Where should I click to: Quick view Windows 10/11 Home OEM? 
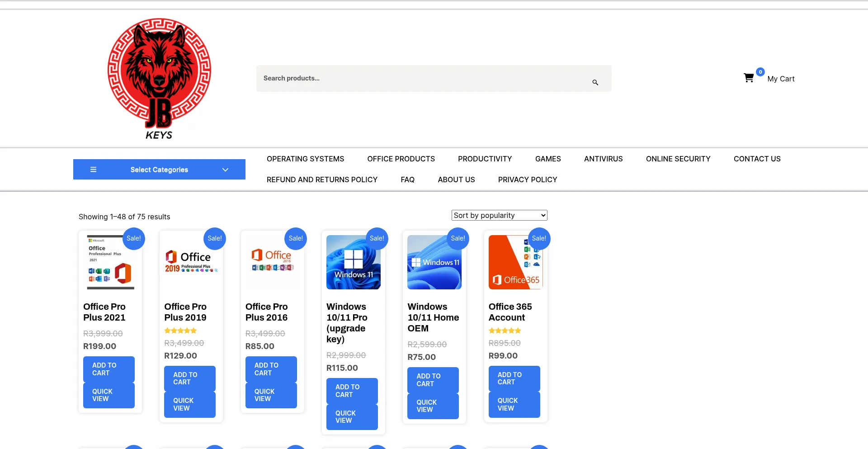(433, 406)
